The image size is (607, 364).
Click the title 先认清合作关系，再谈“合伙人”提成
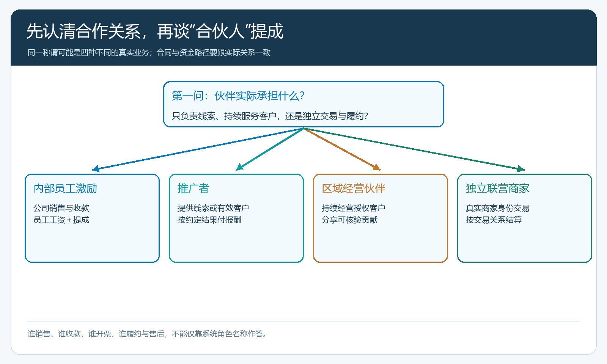[155, 31]
